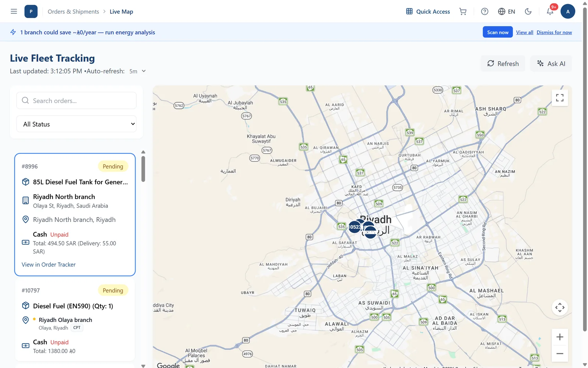Click the map camera pan control
This screenshot has height=368, width=588.
[560, 307]
